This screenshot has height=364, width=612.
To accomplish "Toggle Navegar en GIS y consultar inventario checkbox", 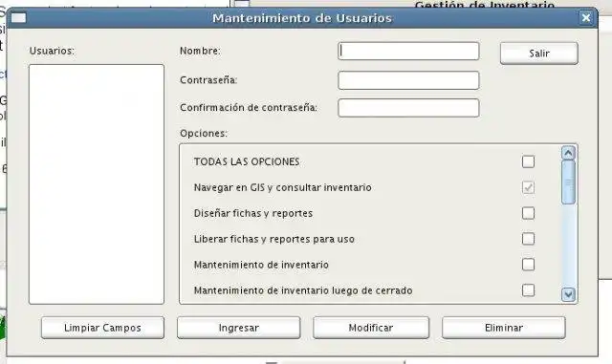I will tap(528, 187).
